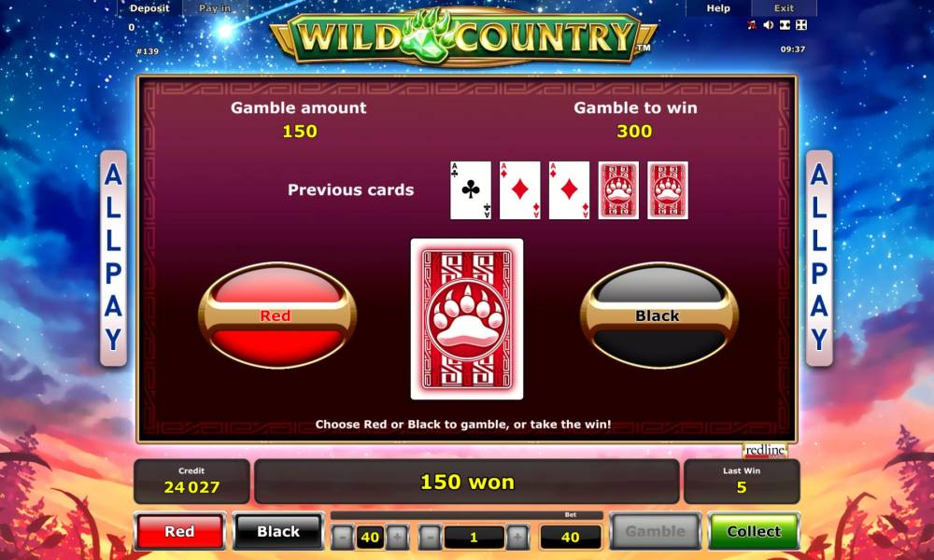Click the widescreen aspect icon
This screenshot has height=560, width=934.
click(785, 25)
